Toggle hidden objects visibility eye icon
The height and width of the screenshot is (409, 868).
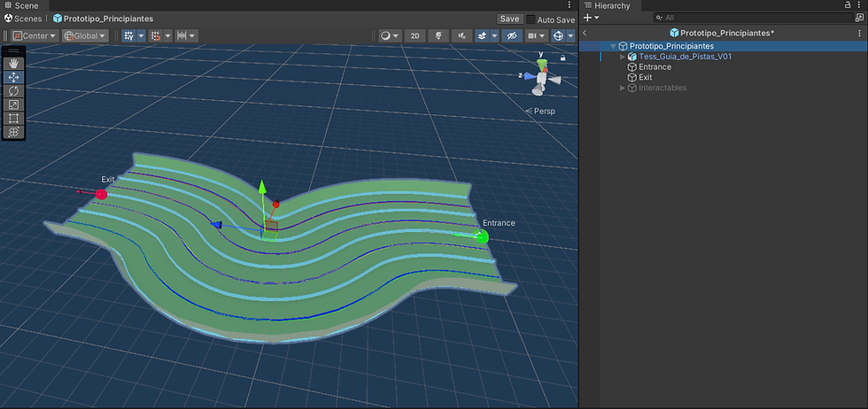coord(512,36)
